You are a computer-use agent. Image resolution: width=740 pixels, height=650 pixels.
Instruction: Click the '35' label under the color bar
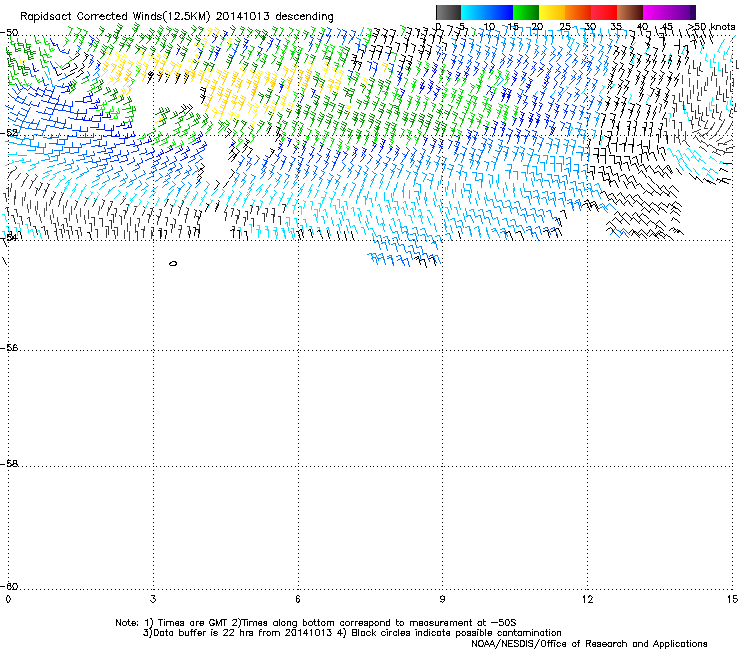(x=616, y=26)
